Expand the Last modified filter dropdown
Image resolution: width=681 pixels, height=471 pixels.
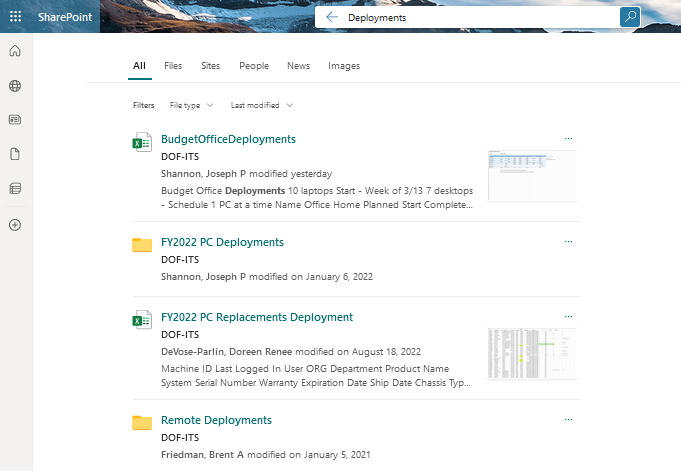(261, 105)
